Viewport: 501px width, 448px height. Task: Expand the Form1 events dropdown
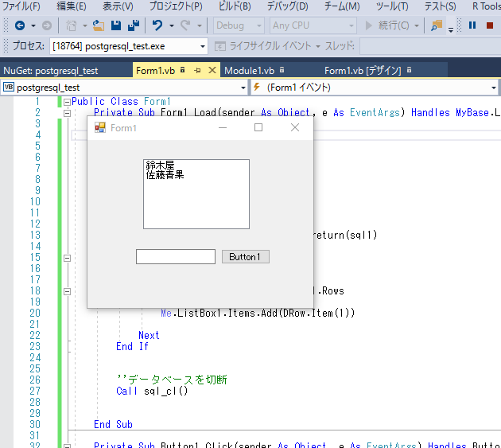493,87
